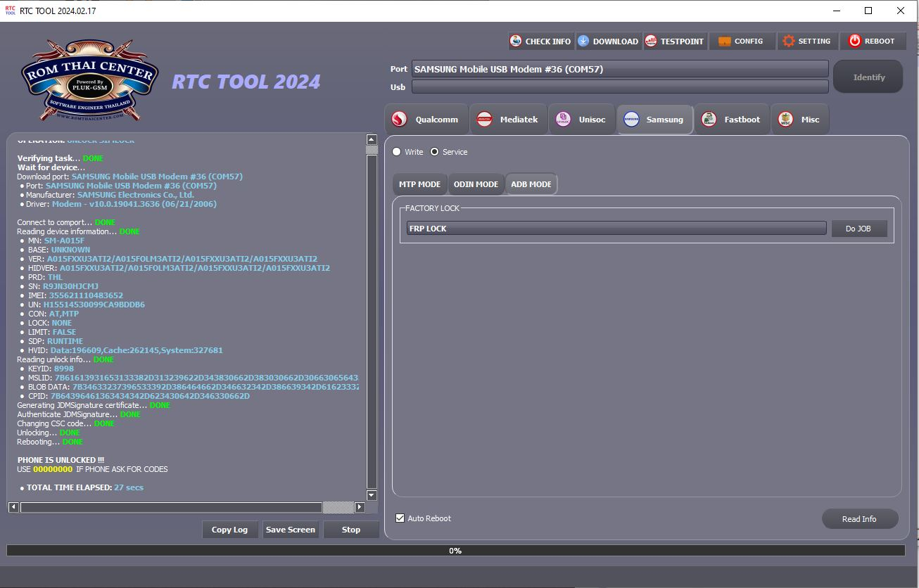919x588 pixels.
Task: Switch to the Fastboot tab label
Action: [742, 120]
